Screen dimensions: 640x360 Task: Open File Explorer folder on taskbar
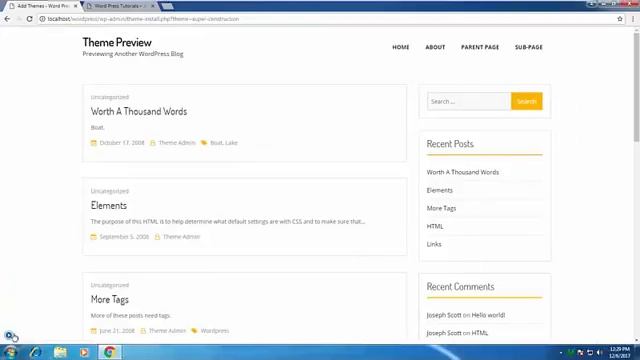[x=60, y=352]
